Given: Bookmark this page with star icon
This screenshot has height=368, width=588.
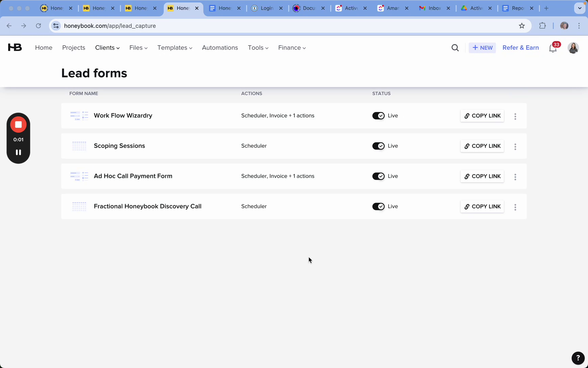Looking at the screenshot, I should [x=522, y=26].
